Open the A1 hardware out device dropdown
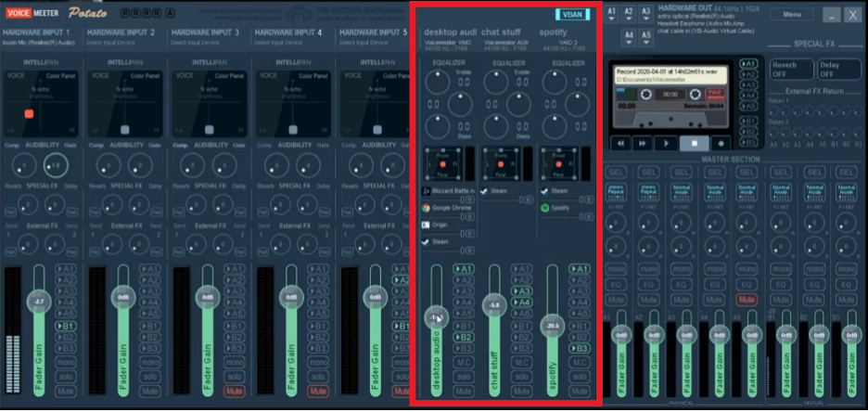Screen dimensions: 868x412 [612, 15]
